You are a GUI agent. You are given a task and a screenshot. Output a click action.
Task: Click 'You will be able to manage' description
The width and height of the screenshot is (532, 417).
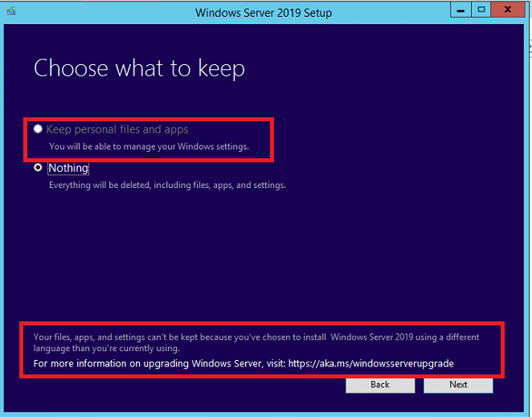(x=149, y=146)
